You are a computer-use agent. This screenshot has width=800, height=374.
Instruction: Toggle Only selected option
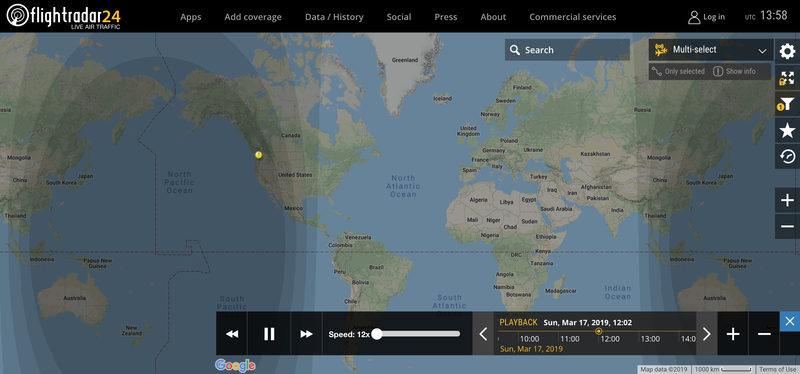point(679,71)
